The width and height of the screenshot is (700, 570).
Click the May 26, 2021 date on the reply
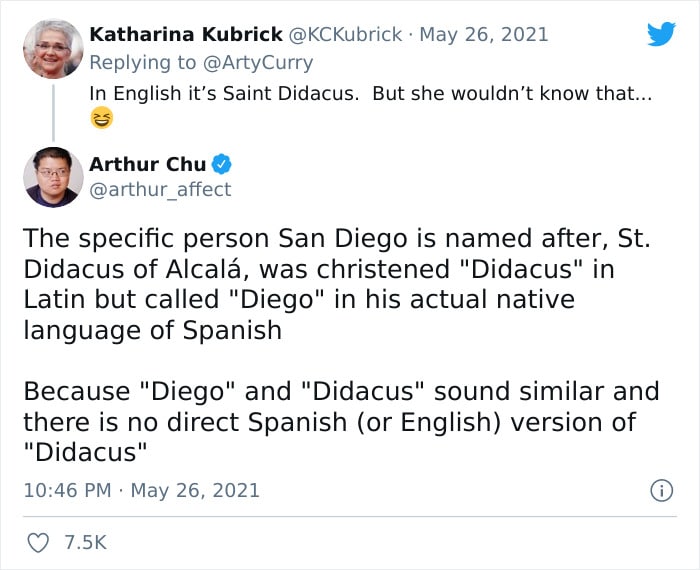point(484,34)
